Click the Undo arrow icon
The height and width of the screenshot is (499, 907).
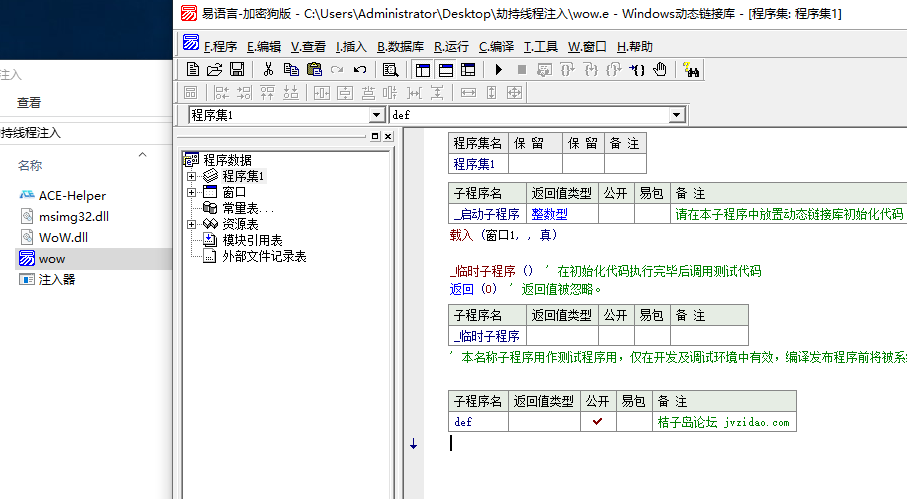click(360, 70)
